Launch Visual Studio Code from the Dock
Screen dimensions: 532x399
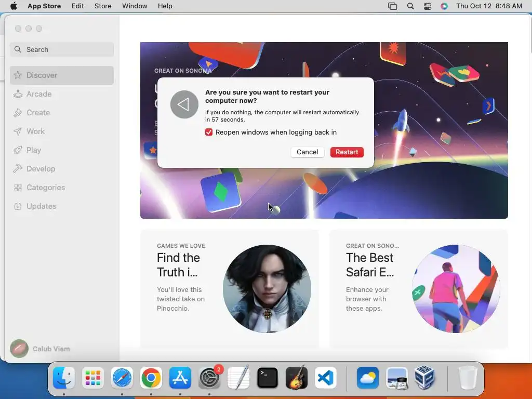coord(326,378)
